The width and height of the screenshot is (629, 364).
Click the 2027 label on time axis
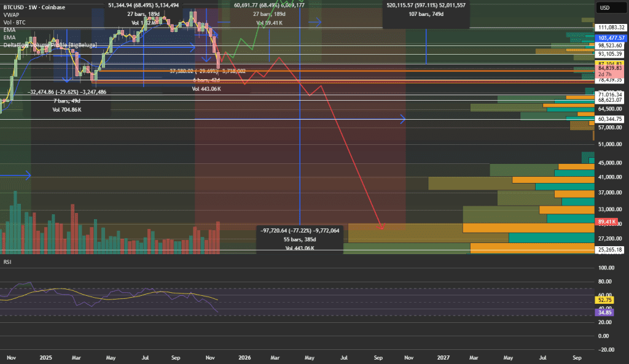click(x=442, y=357)
